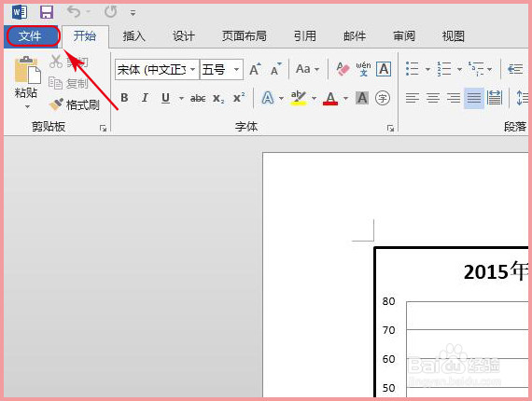Open the Bullets dropdown arrow
The image size is (532, 401).
pyautogui.click(x=427, y=70)
